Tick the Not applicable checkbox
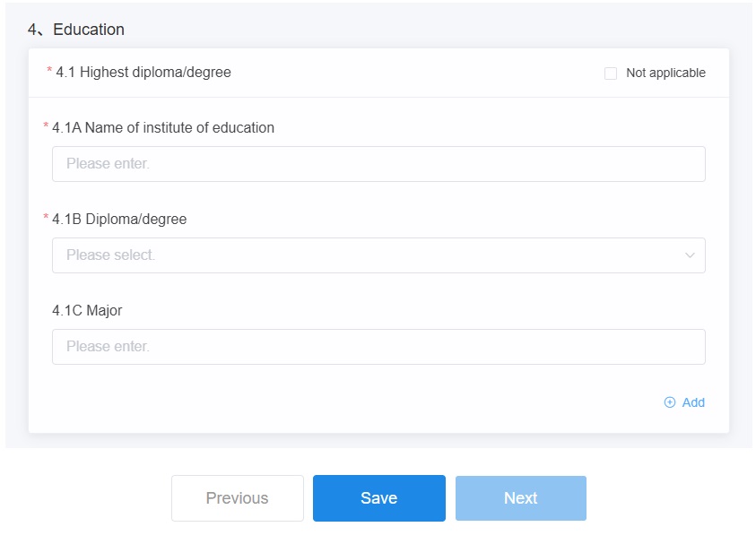Image resolution: width=756 pixels, height=544 pixels. coord(611,73)
